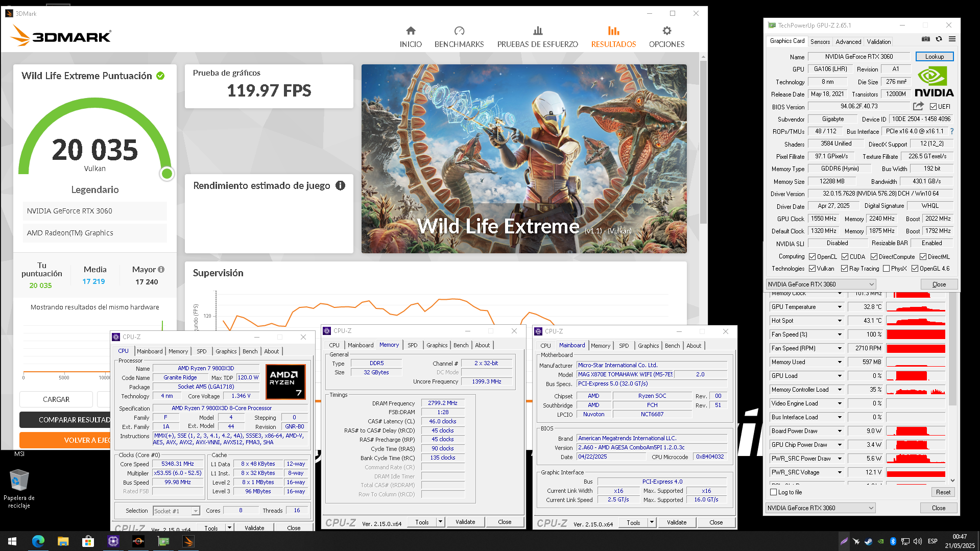Image resolution: width=980 pixels, height=551 pixels.
Task: Switch to Validation tab in GPU-Z
Action: point(879,42)
